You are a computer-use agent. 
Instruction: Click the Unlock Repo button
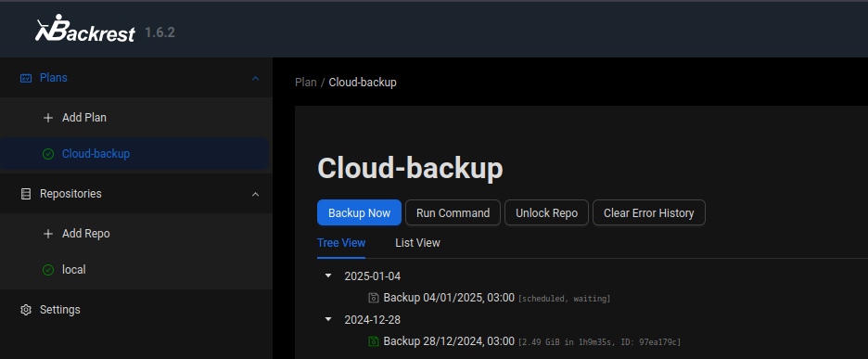tap(546, 212)
